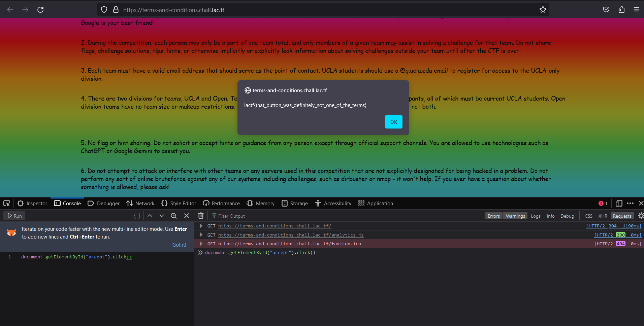644x326 pixels.
Task: Clear the web console with trash icon
Action: pos(201,216)
